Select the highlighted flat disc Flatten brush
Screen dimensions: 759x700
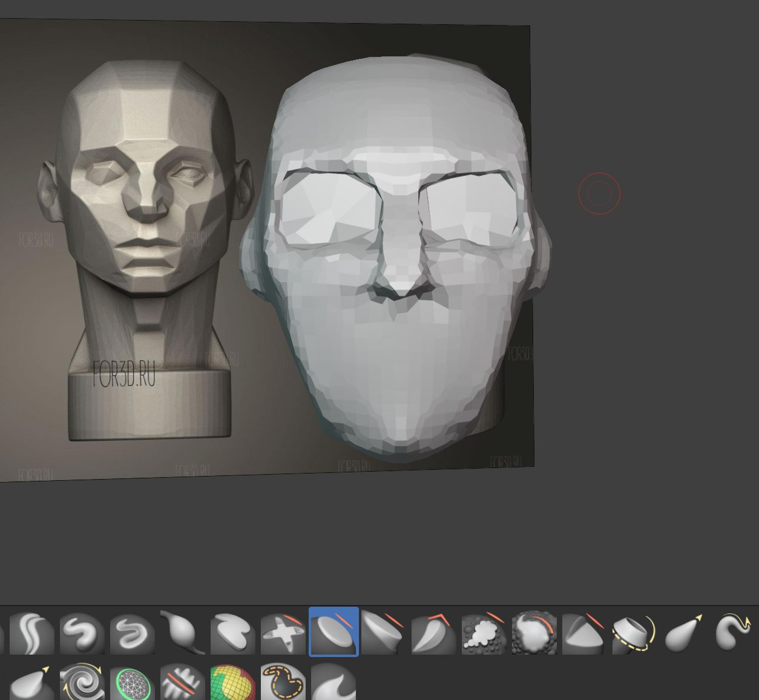(333, 632)
